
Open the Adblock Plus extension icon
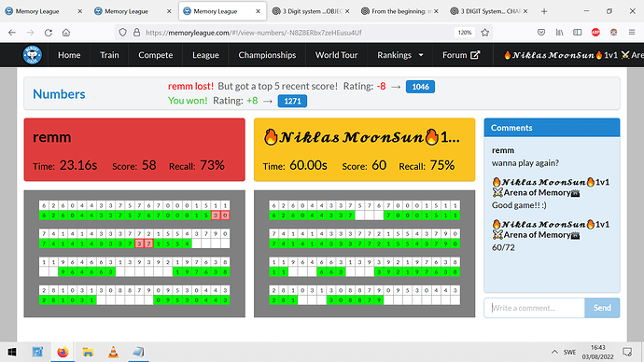595,33
